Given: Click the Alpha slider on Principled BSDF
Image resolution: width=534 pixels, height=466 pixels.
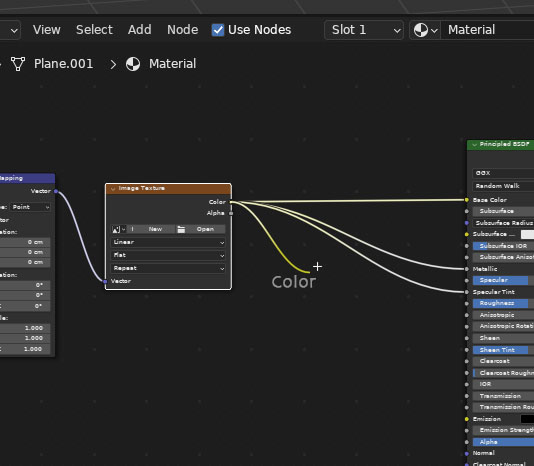Looking at the screenshot, I should (503, 442).
